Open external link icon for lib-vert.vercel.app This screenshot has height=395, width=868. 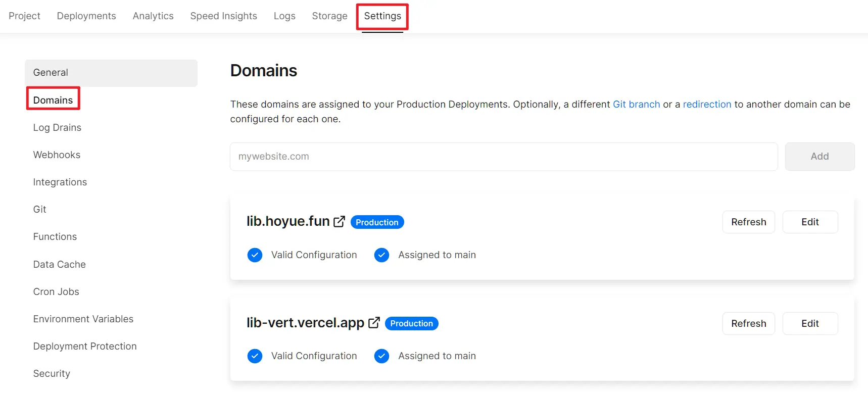tap(374, 323)
